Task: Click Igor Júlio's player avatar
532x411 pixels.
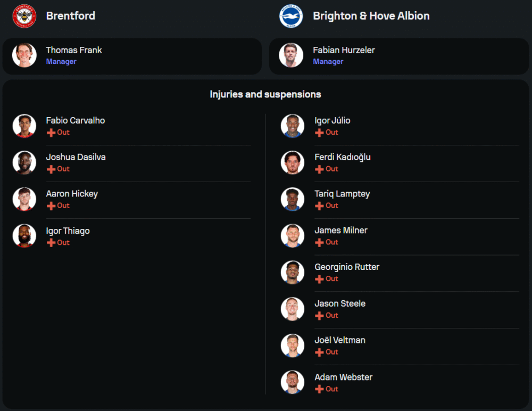Action: pyautogui.click(x=293, y=126)
